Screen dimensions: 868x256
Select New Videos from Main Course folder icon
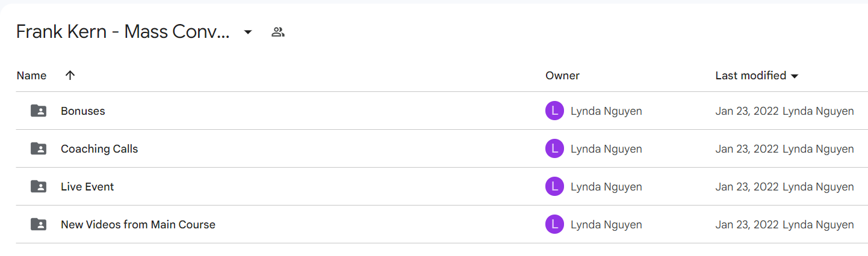tap(39, 224)
